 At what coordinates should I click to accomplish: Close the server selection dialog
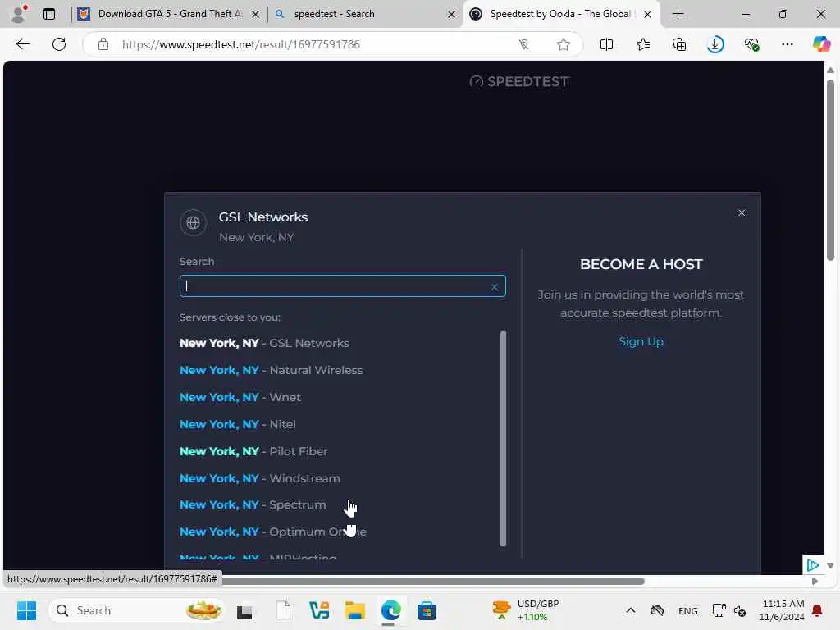pos(742,212)
